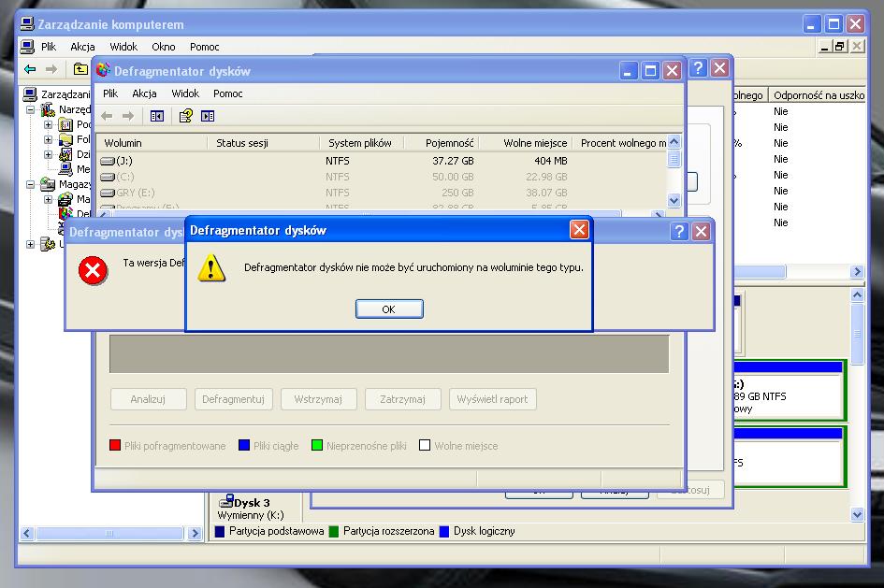This screenshot has width=884, height=588.
Task: Close the warning dialog with its X button
Action: [x=579, y=230]
